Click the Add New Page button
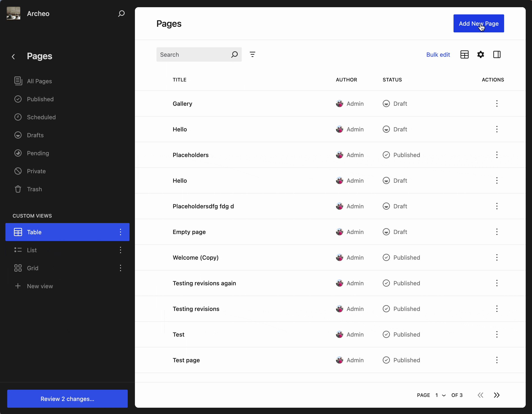This screenshot has width=532, height=414. [x=478, y=23]
